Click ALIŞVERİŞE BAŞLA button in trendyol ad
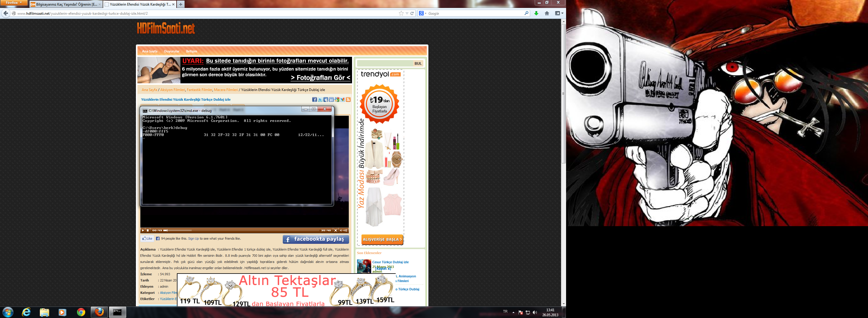Image resolution: width=868 pixels, height=318 pixels. 382,240
